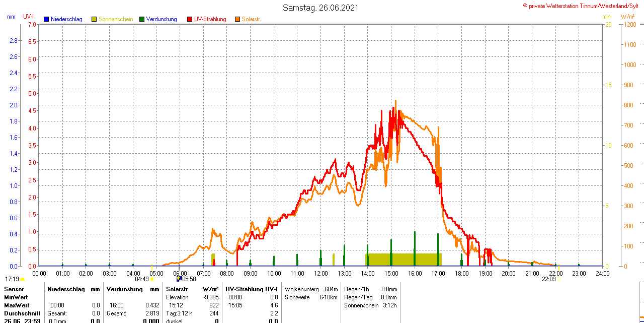Click the Solarstr. column header in table

click(x=178, y=289)
